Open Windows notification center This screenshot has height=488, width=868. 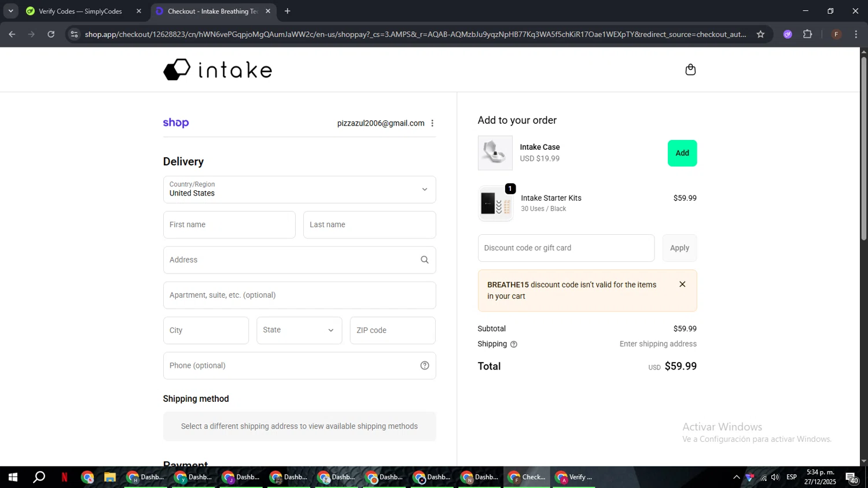point(852,478)
